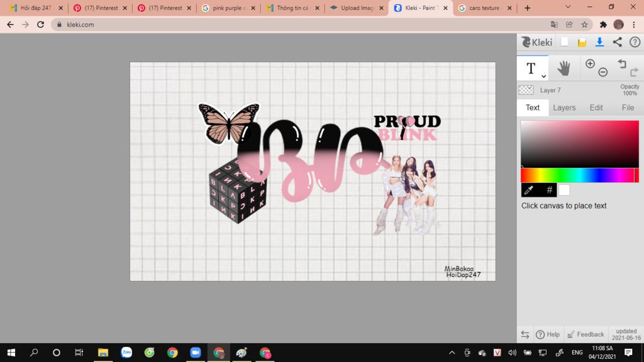The width and height of the screenshot is (644, 362).
Task: Bookmark this page with the star
Action: tap(584, 25)
